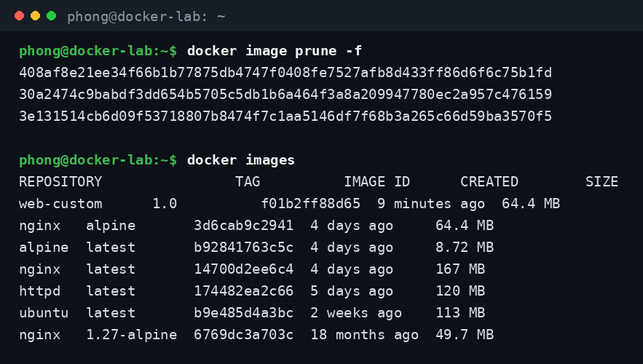Click image ID 6769dc3a703c
This screenshot has height=364, width=643.
click(x=244, y=334)
